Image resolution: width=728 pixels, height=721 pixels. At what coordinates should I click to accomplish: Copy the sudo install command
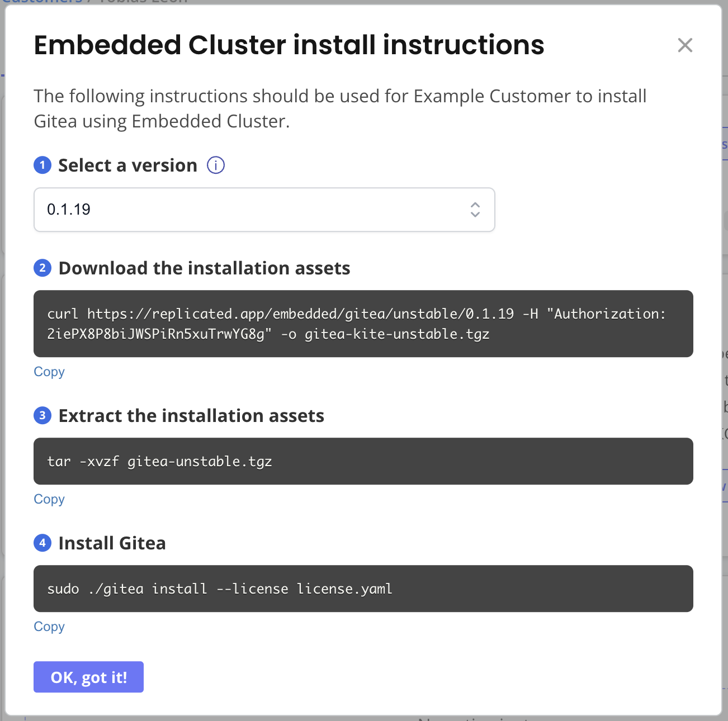tap(49, 626)
